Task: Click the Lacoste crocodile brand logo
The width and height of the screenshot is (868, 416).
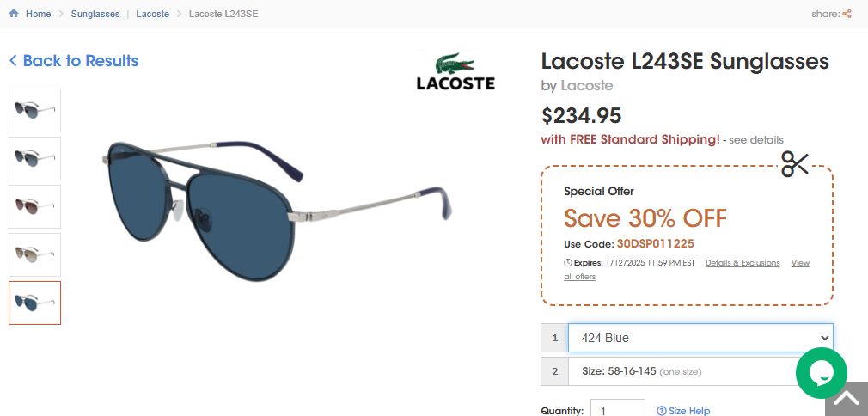Action: tap(455, 72)
